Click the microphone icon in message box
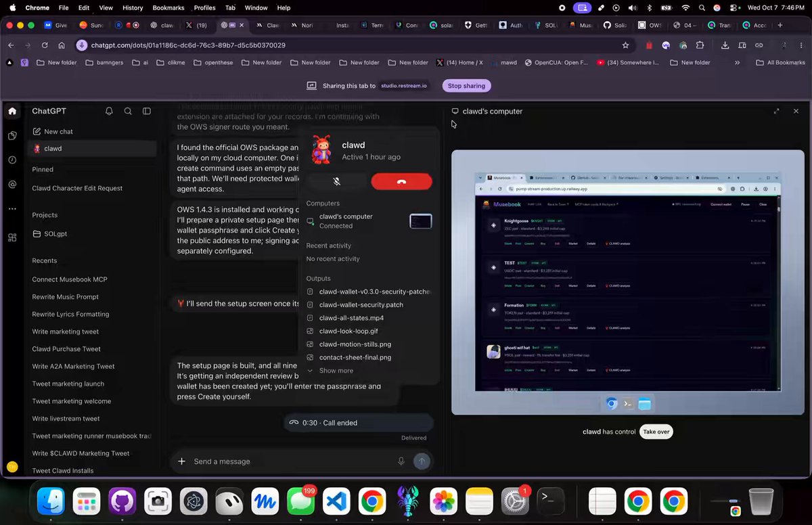 pos(401,461)
